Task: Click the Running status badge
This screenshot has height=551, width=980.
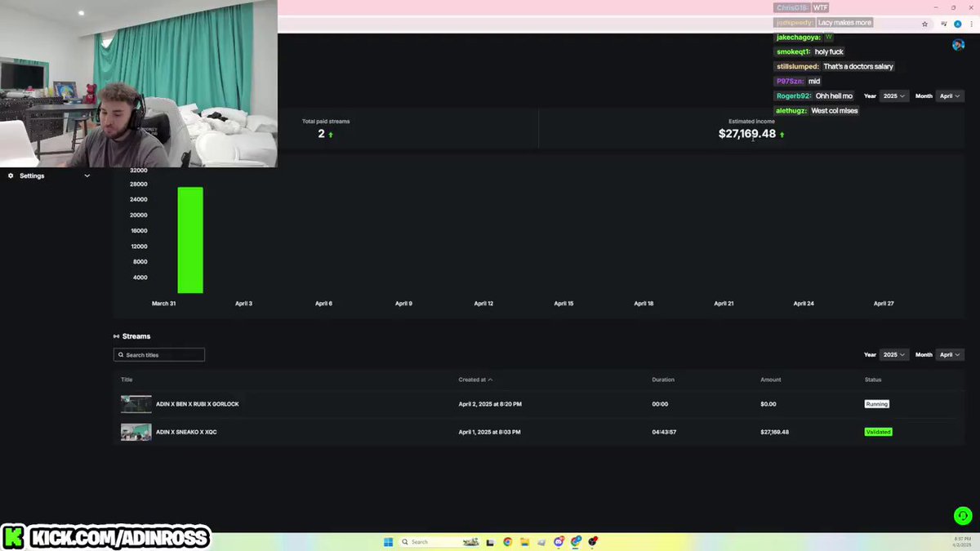Action: coord(877,404)
